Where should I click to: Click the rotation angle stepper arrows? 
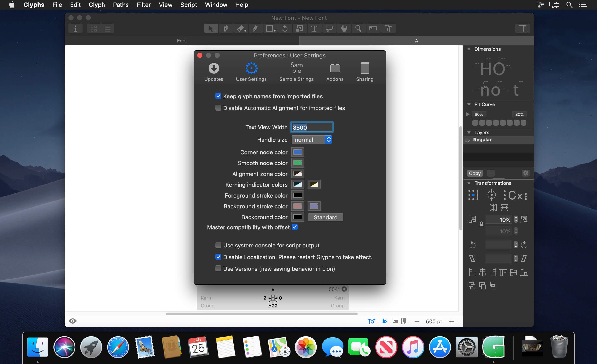516,245
